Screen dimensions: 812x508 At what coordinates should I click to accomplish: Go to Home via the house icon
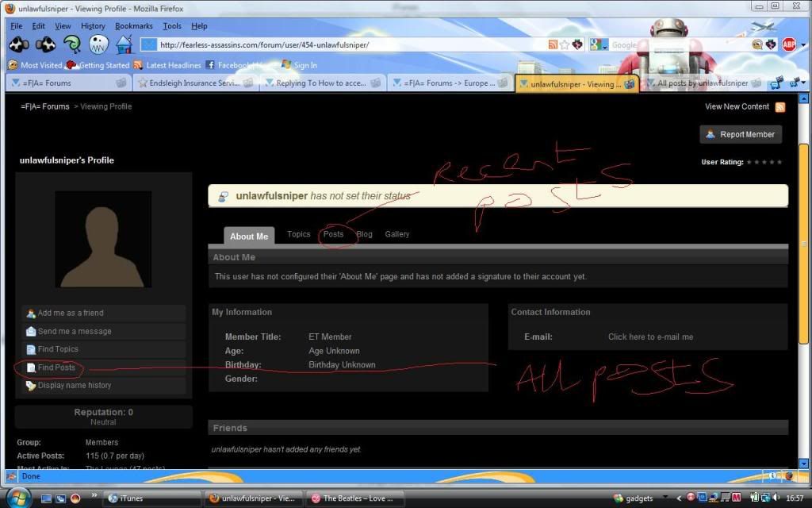click(x=124, y=44)
